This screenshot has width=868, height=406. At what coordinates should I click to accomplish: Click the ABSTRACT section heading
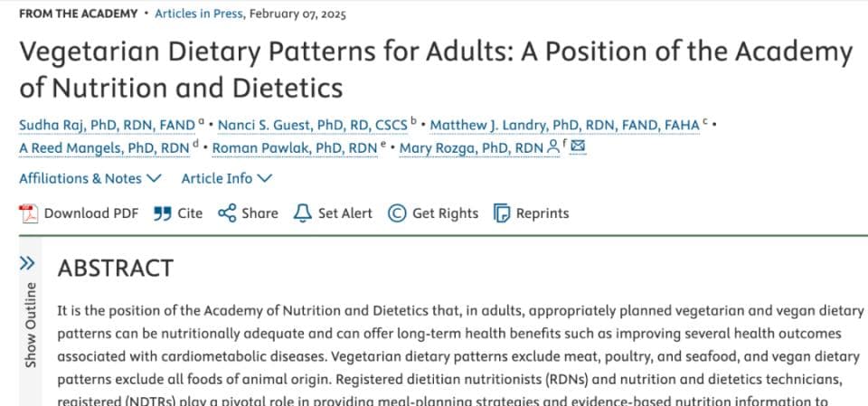115,268
